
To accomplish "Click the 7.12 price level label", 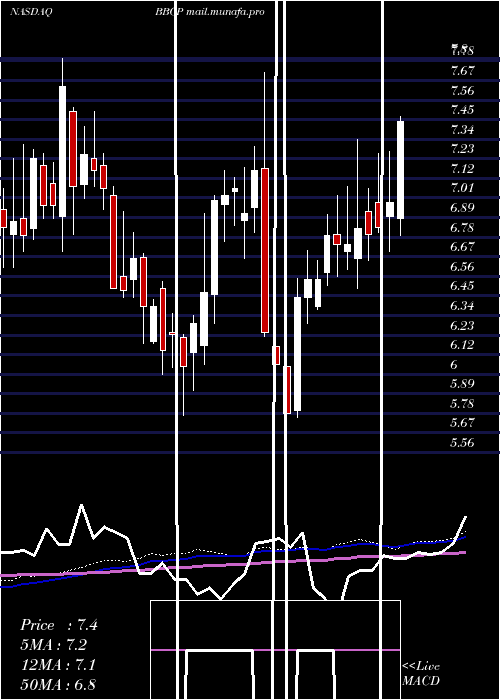I will (462, 168).
